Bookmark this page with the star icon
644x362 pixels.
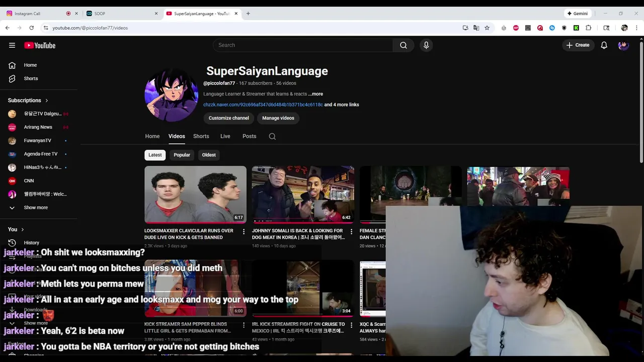[487, 28]
